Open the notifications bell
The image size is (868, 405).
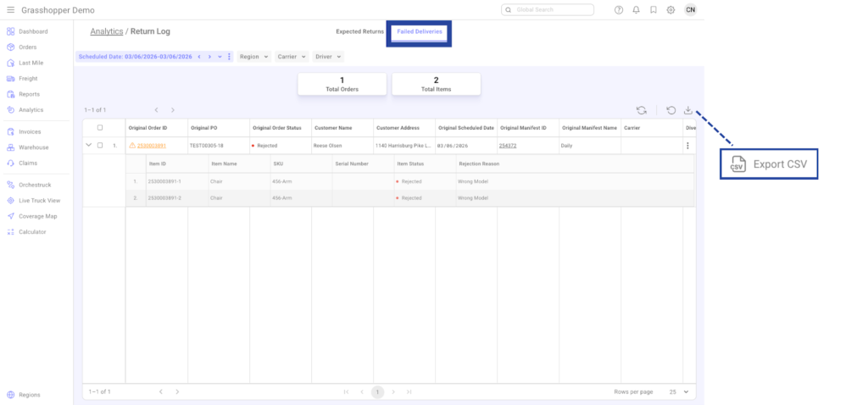pos(636,10)
